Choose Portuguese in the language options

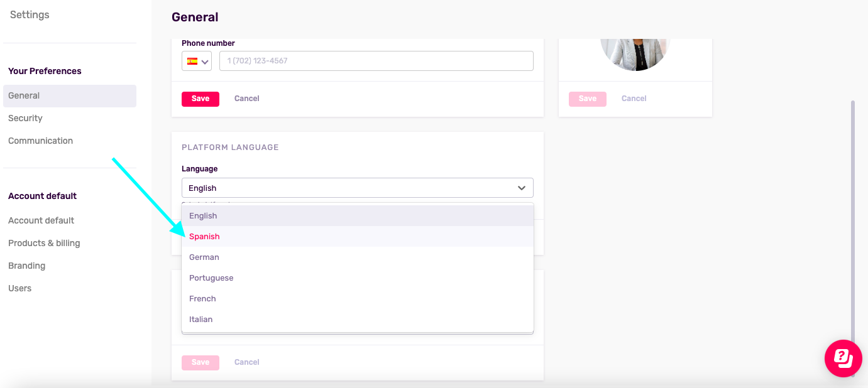click(211, 278)
